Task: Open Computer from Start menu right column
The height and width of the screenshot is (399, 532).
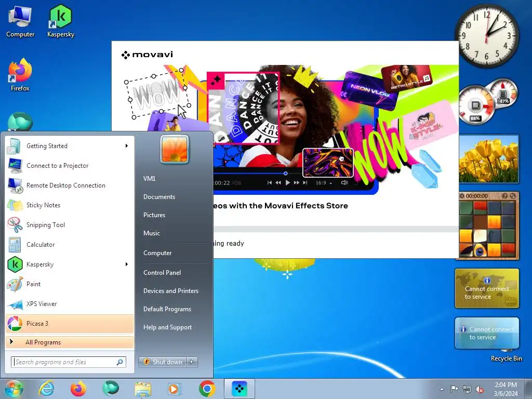Action: point(157,253)
